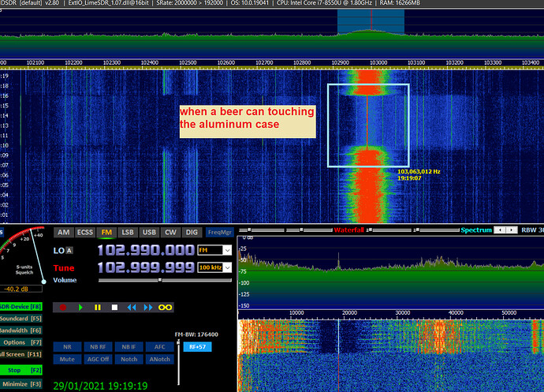Click the 103000 mark on the frequency scale

click(x=378, y=63)
